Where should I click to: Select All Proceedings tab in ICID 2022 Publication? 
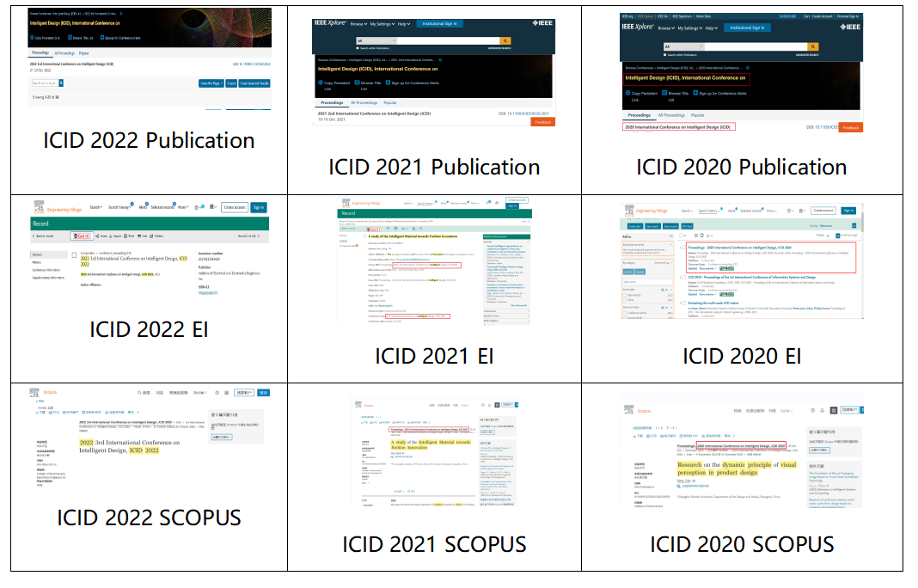(x=64, y=53)
